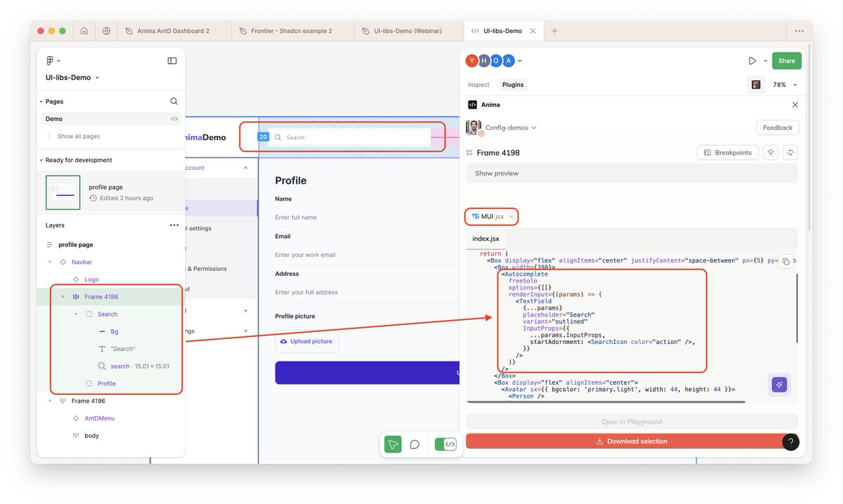
Task: Toggle the Dev Mode switch
Action: pyautogui.click(x=445, y=444)
